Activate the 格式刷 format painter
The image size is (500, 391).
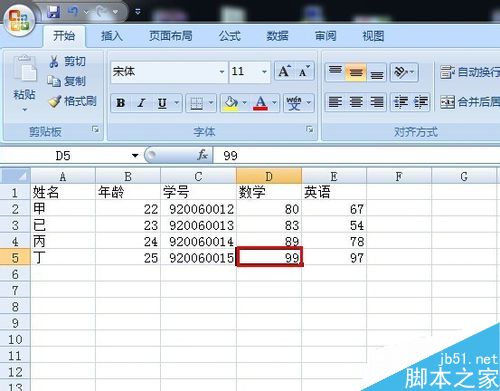coord(72,101)
